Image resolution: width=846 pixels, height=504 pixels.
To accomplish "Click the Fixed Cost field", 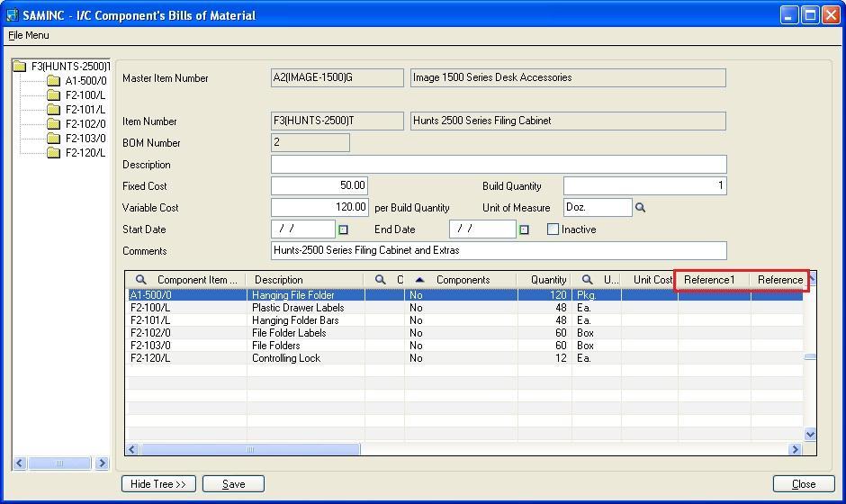I will [319, 185].
